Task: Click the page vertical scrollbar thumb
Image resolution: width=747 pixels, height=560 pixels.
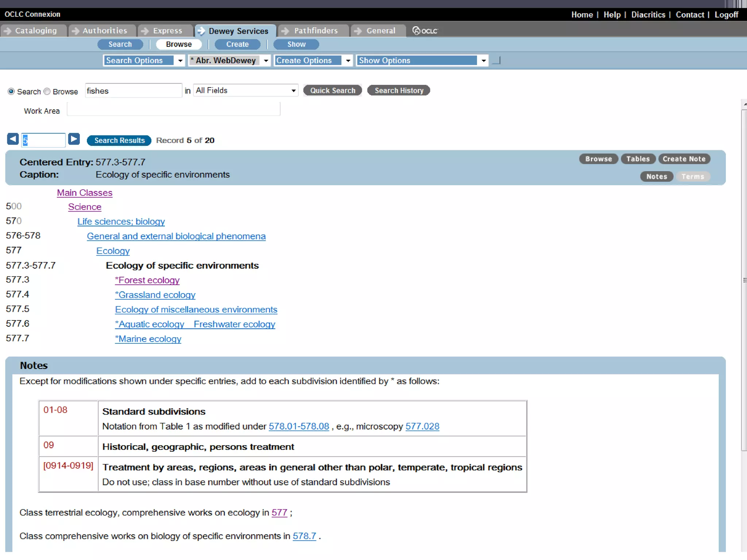Action: tap(744, 280)
